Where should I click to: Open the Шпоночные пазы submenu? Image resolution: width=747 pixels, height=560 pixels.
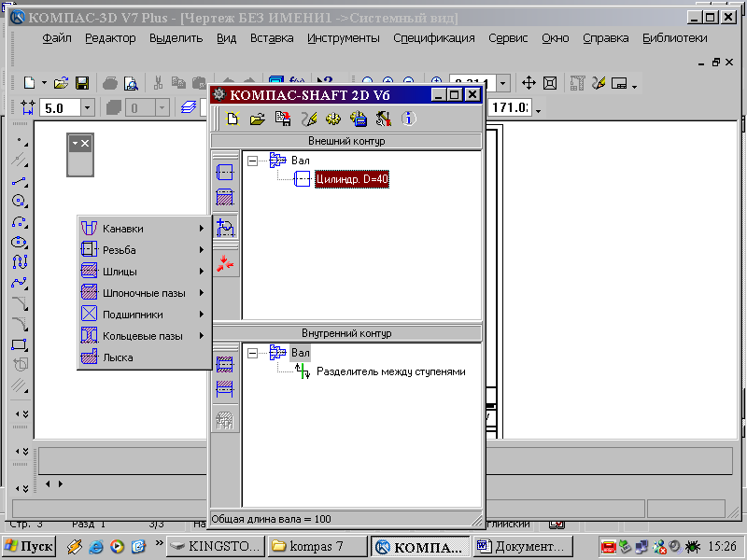pyautogui.click(x=145, y=293)
